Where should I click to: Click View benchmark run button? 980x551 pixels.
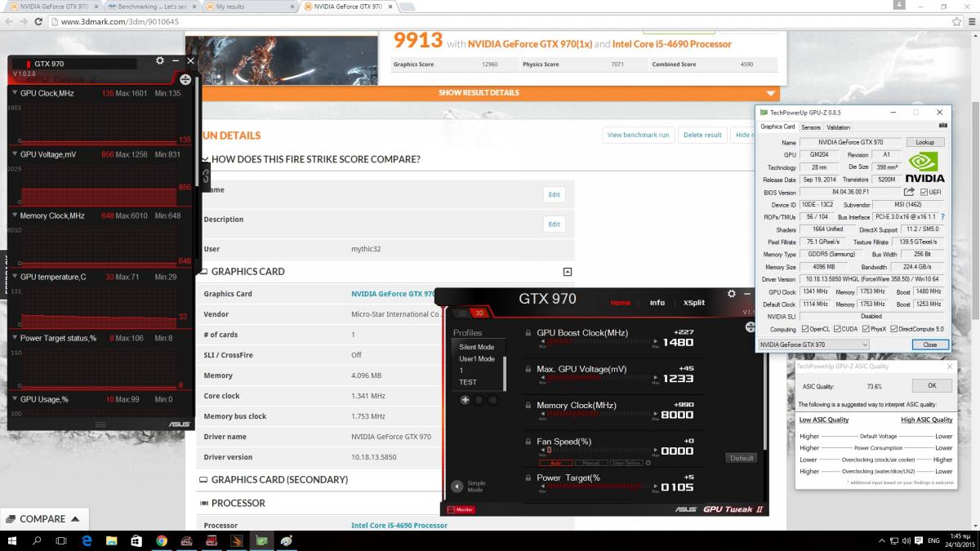point(638,135)
